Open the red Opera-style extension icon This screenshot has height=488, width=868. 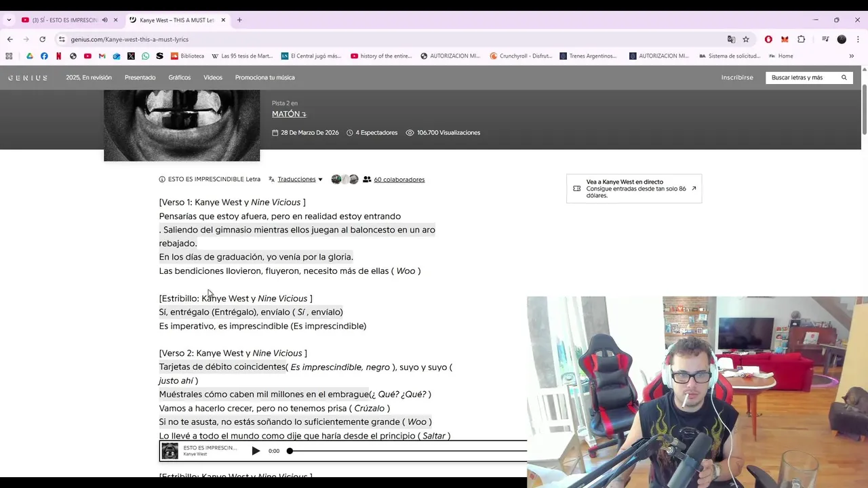click(x=768, y=39)
